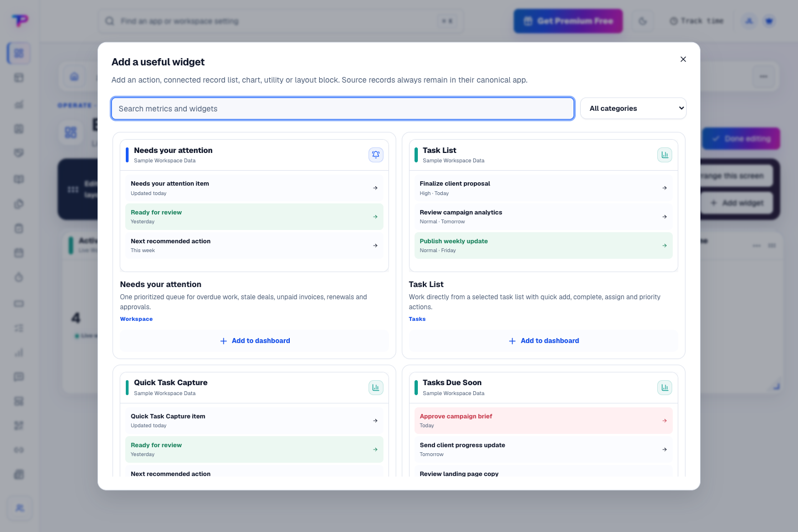Open Review campaign analytics task
Image resolution: width=798 pixels, height=532 pixels.
[x=543, y=217]
